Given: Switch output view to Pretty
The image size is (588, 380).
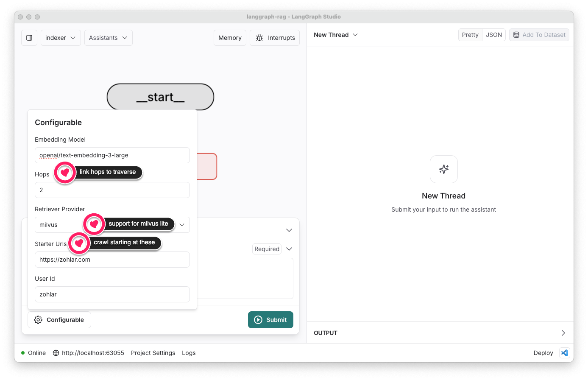Looking at the screenshot, I should [470, 35].
